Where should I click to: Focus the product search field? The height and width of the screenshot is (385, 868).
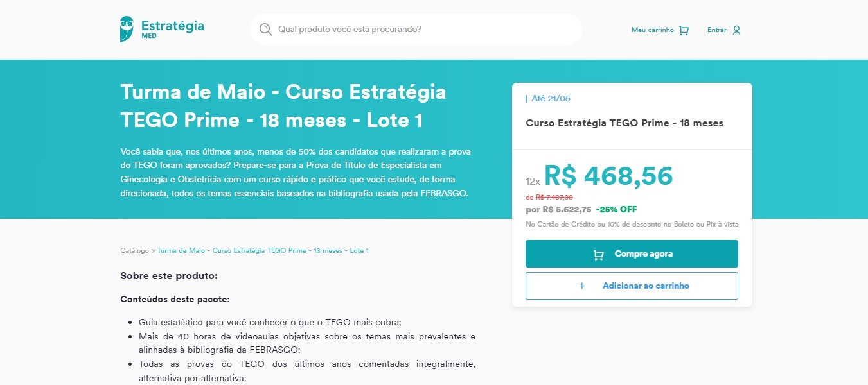pos(416,30)
